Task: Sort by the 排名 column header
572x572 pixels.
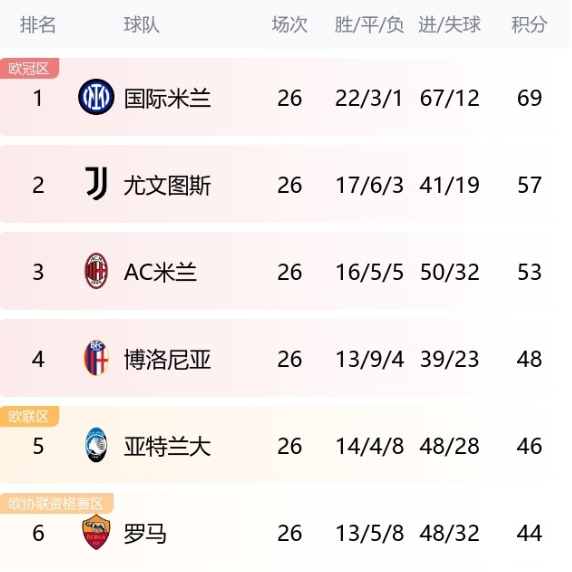Action: (x=38, y=25)
